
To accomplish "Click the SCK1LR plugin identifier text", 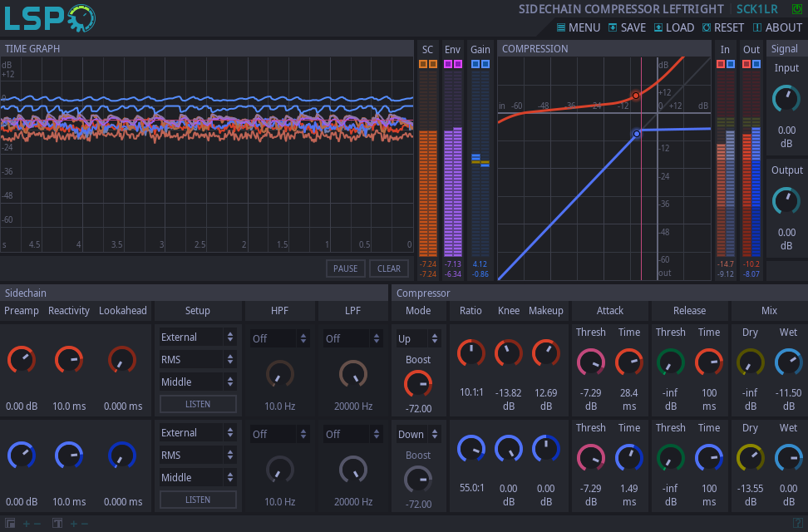I will (x=757, y=9).
